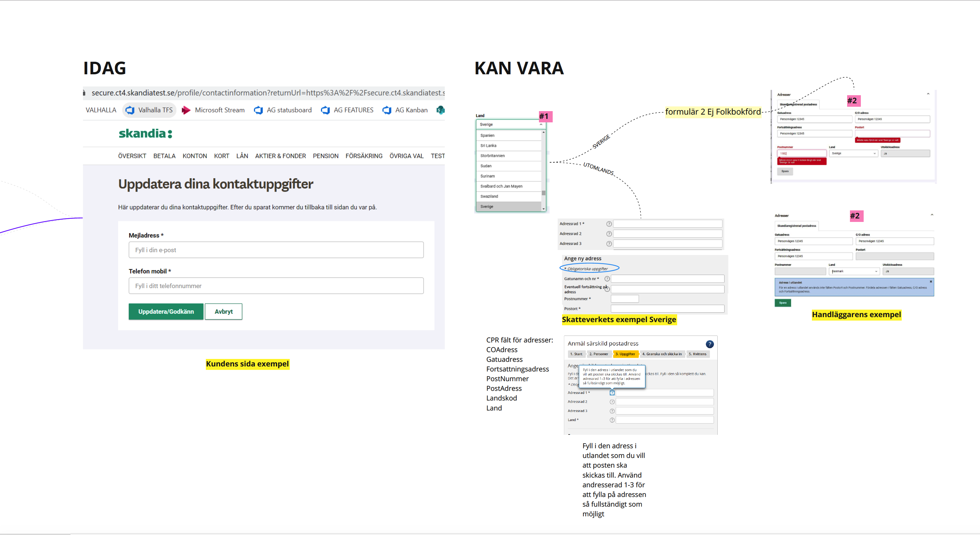Image resolution: width=980 pixels, height=535 pixels.
Task: Select Sudan in the country list
Action: click(x=509, y=166)
